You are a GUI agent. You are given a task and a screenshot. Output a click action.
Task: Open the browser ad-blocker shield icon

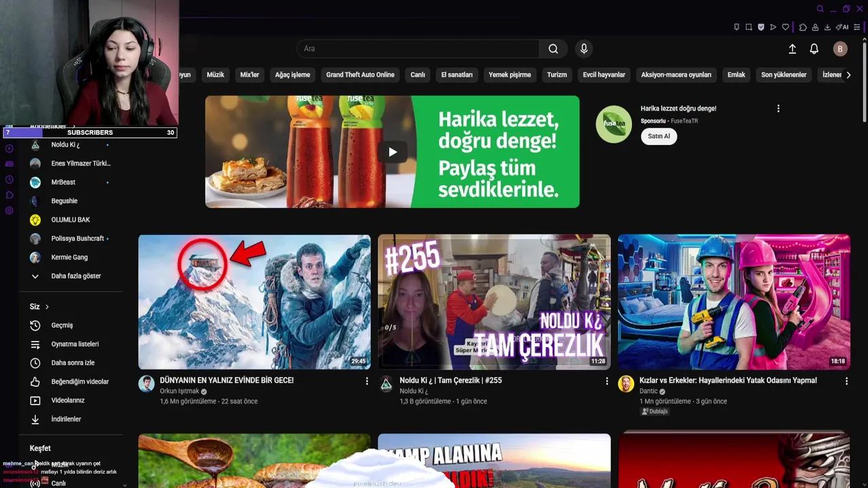761,27
